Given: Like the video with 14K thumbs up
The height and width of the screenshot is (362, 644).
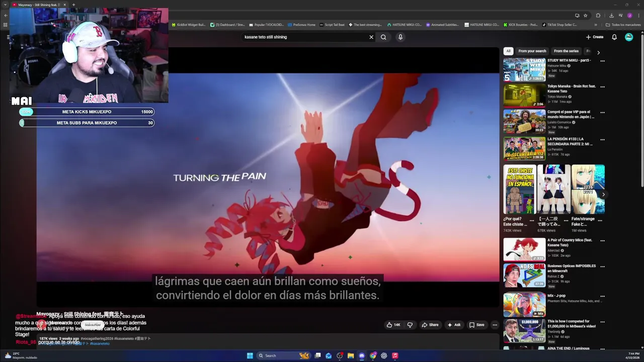Looking at the screenshot, I should 393,325.
